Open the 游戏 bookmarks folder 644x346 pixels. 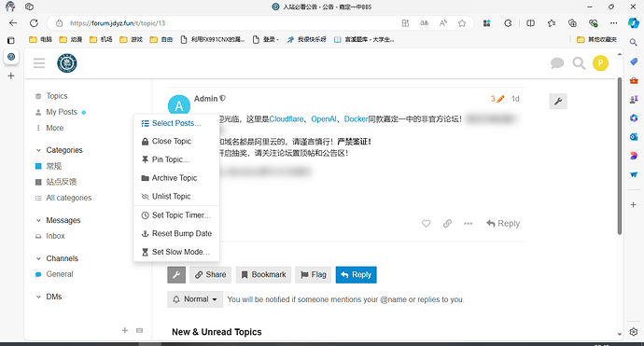point(131,39)
